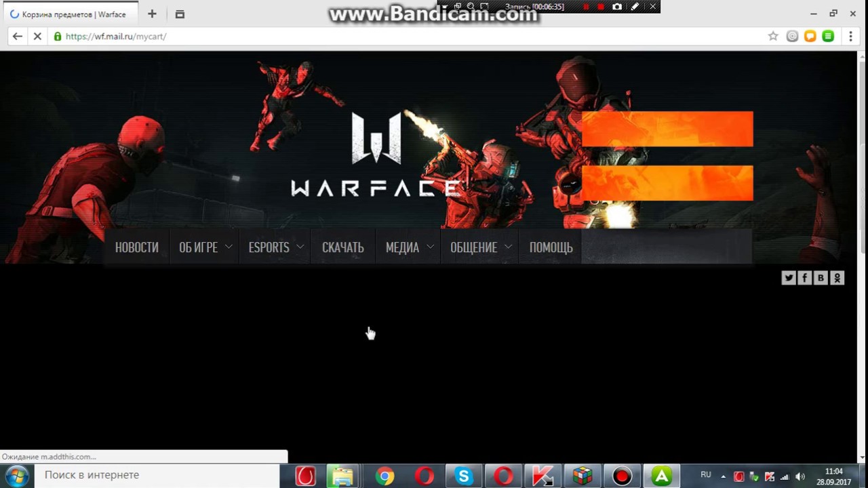Open the orange chat bubble extension icon
Viewport: 868px width, 488px height.
(x=810, y=37)
